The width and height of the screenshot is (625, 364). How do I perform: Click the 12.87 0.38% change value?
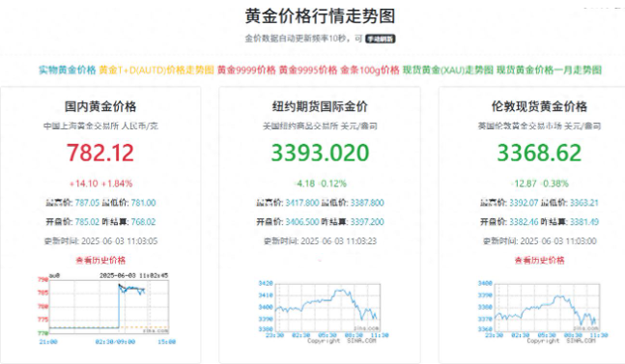click(540, 183)
